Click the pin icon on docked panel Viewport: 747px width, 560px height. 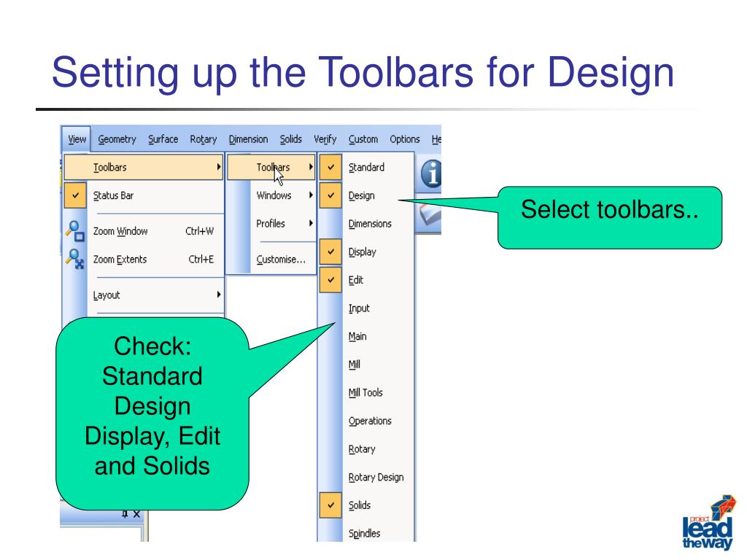click(x=125, y=514)
